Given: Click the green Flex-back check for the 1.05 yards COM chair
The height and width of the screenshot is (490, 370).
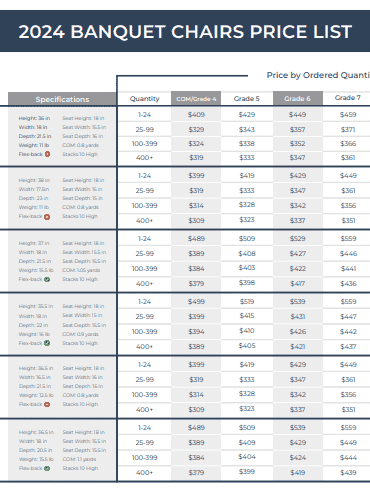Looking at the screenshot, I should (x=47, y=279).
